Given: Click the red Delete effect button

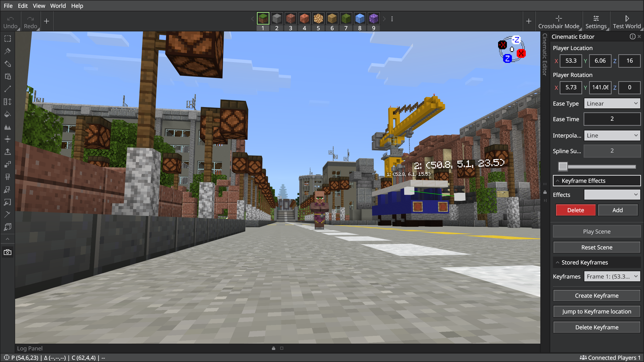Looking at the screenshot, I should [x=576, y=210].
